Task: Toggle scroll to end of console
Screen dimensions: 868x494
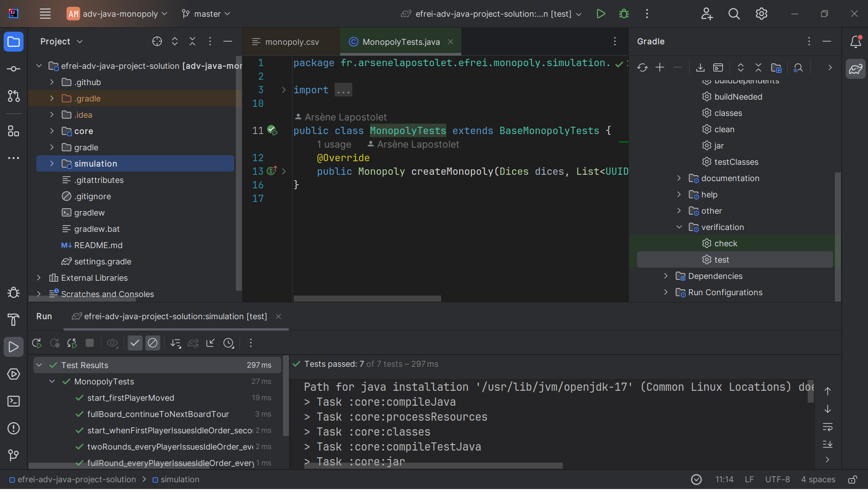Action: [828, 444]
